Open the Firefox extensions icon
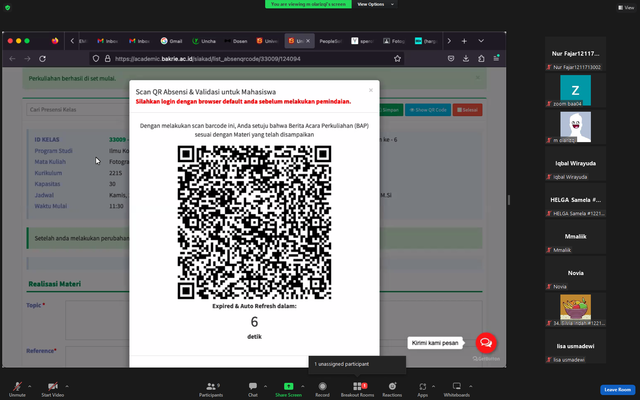640x400 pixels. [x=481, y=59]
